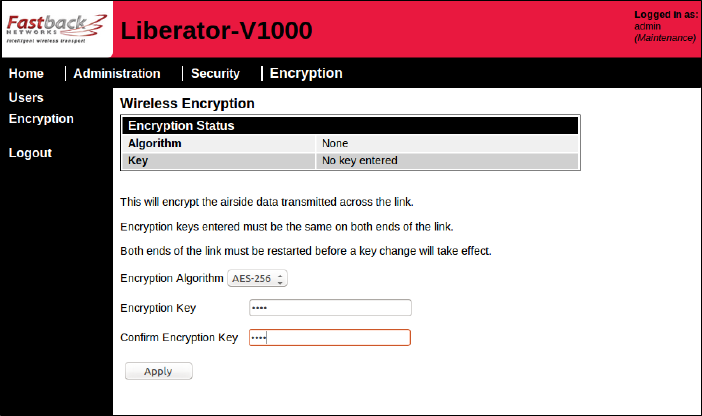Click the Liberator-V1000 title

pos(217,31)
